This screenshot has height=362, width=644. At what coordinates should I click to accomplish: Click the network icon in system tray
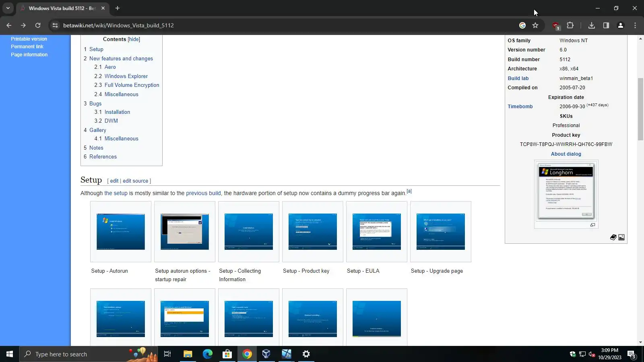point(582,354)
